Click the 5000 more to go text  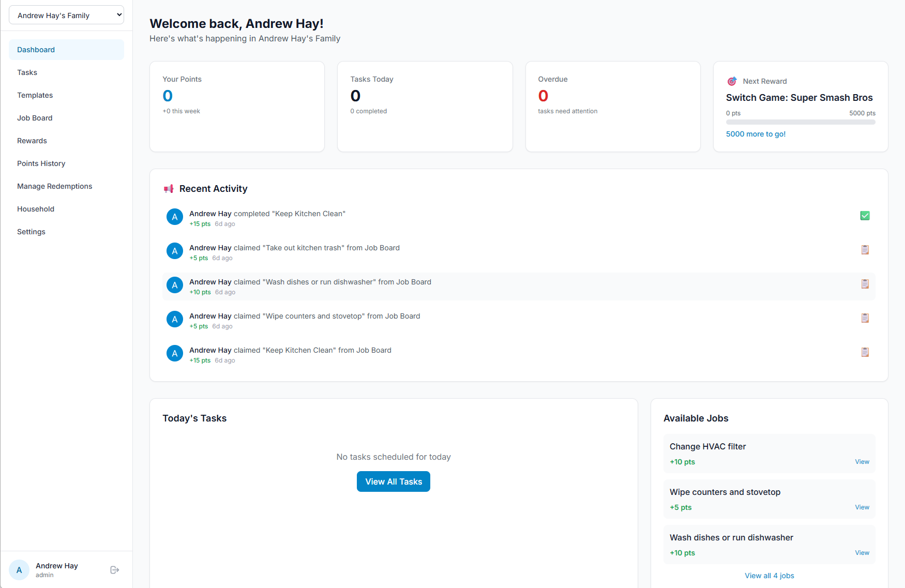pos(756,133)
